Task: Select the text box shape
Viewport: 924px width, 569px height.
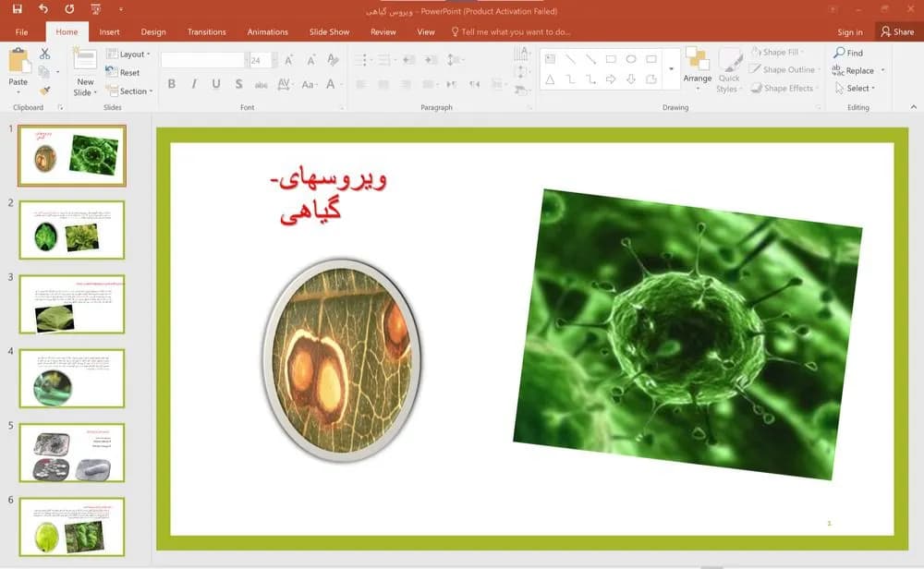Action: pos(550,59)
